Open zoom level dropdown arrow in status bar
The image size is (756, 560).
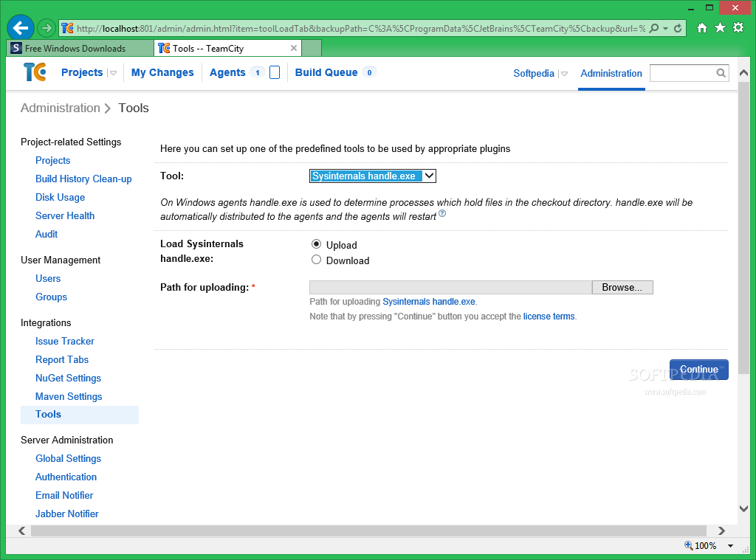coord(730,545)
